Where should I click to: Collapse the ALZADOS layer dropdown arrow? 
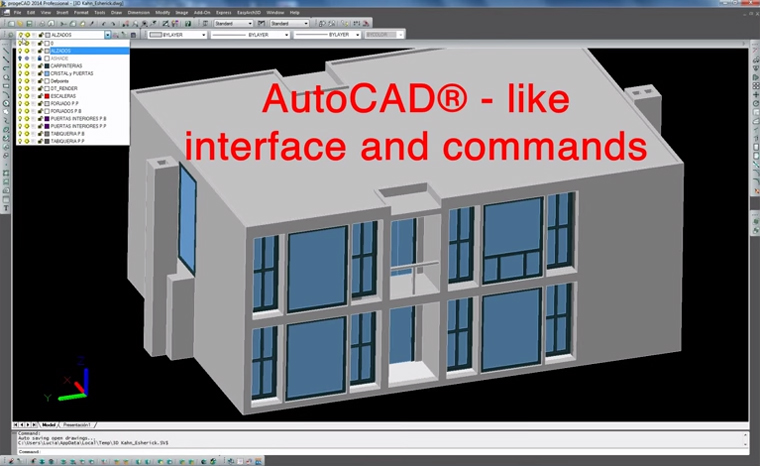(x=108, y=35)
